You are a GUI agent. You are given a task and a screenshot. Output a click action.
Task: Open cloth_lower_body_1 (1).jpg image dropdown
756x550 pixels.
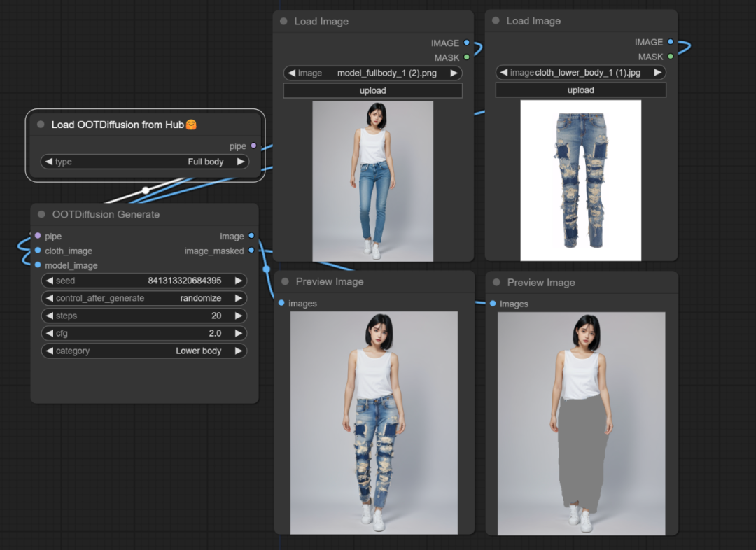pos(580,72)
